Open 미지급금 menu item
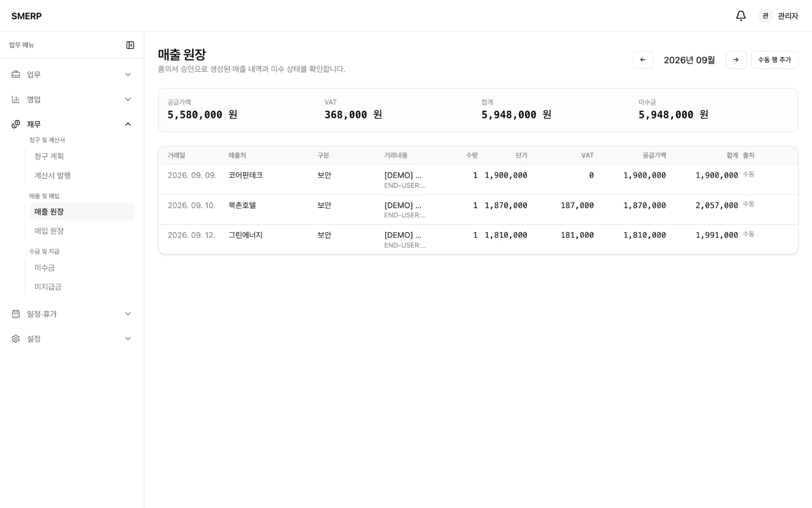 (82, 287)
